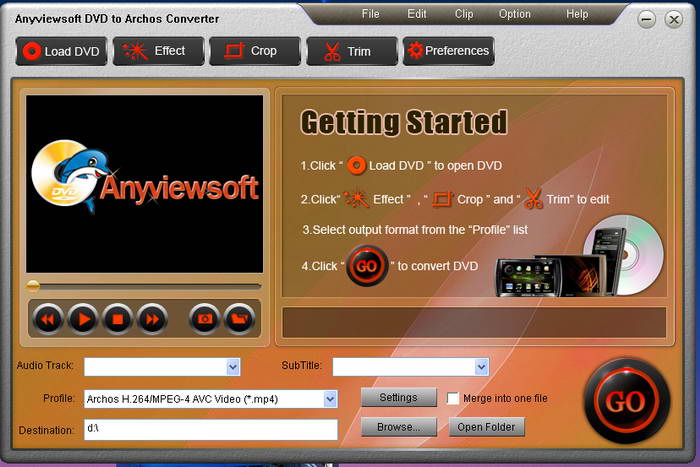Open Preferences with the gear icon
700x467 pixels.
pos(449,51)
